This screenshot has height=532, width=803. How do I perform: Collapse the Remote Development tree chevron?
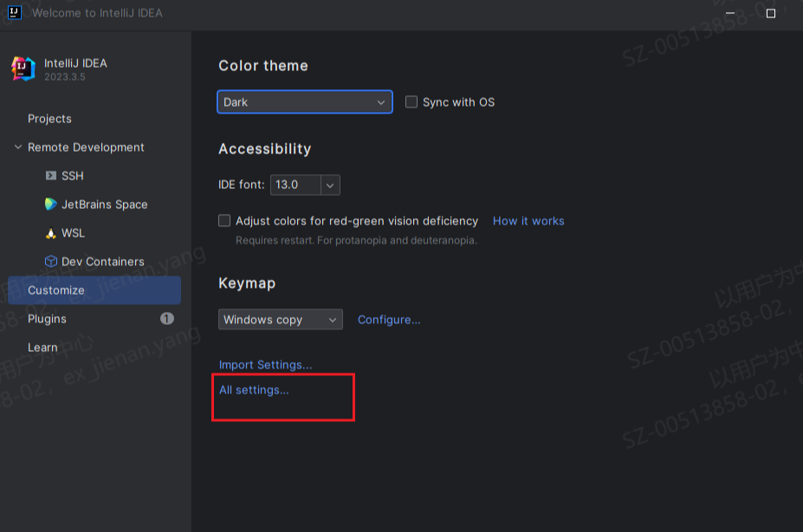18,147
